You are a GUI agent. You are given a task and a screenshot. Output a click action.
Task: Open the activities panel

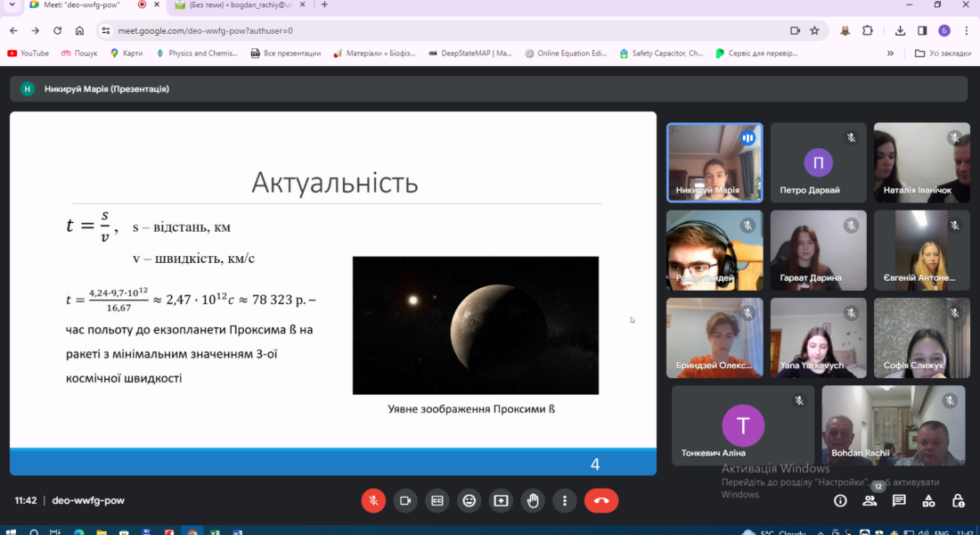point(929,501)
